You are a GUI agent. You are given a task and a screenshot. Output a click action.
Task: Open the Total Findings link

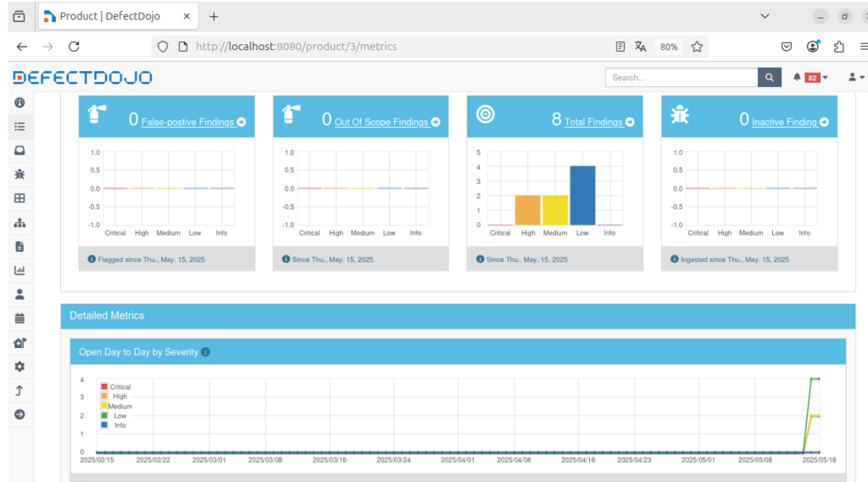[593, 122]
